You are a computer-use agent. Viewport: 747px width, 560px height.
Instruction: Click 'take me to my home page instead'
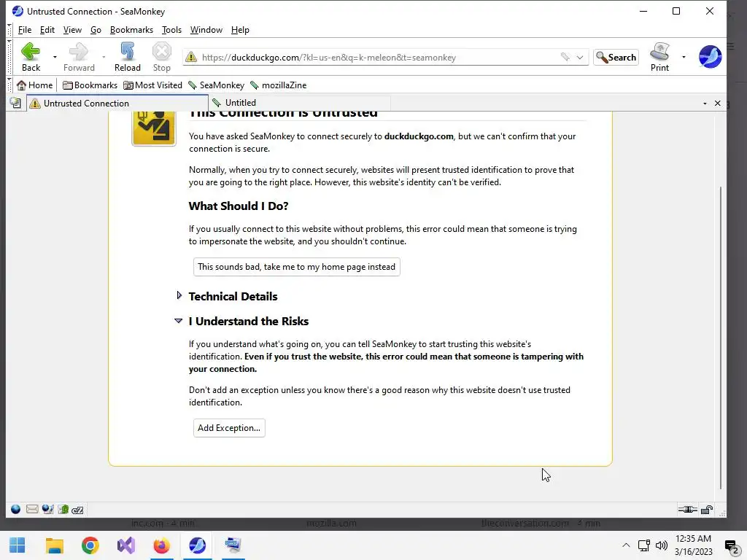click(x=296, y=267)
